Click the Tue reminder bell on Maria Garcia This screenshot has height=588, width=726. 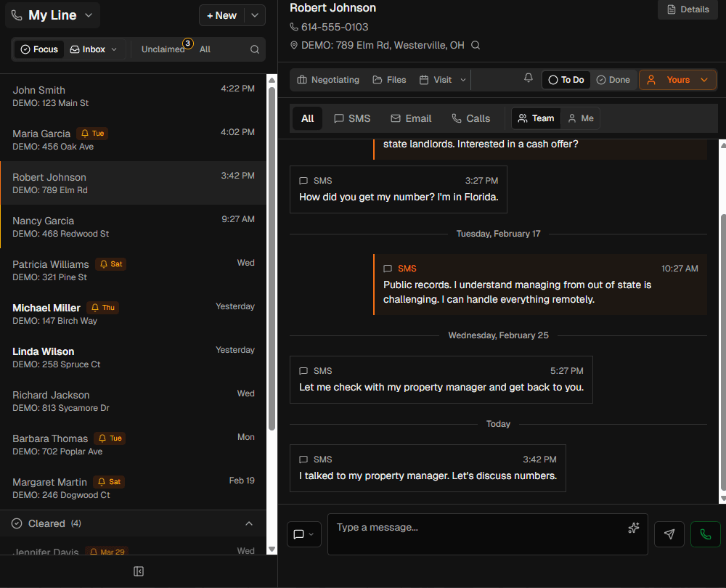click(92, 134)
